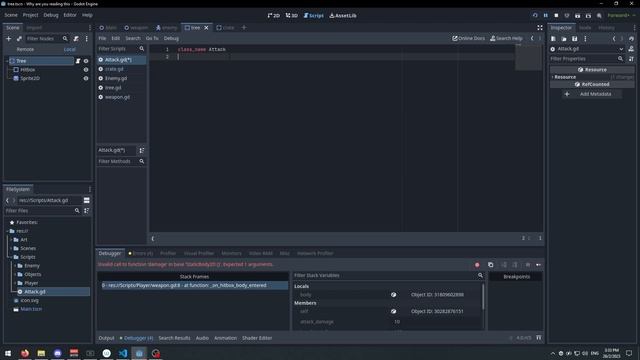Viewport: 640px width, 360px height.
Task: Switch to the 3D workspace
Action: click(x=291, y=16)
